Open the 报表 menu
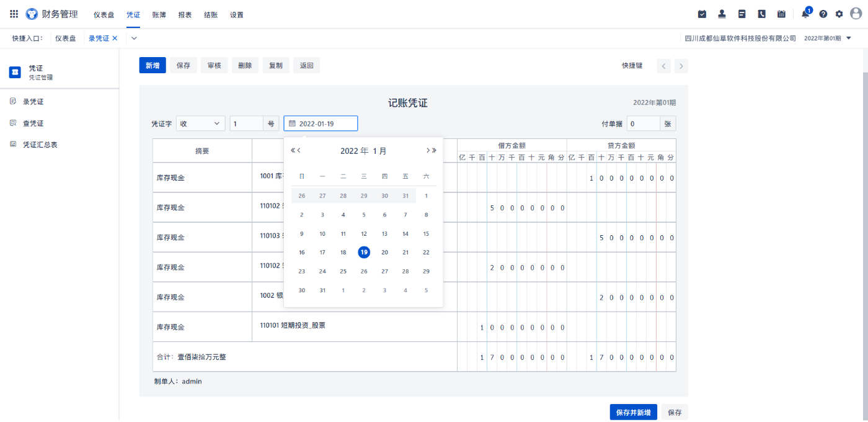Screen dimensions: 868x422 coord(185,14)
